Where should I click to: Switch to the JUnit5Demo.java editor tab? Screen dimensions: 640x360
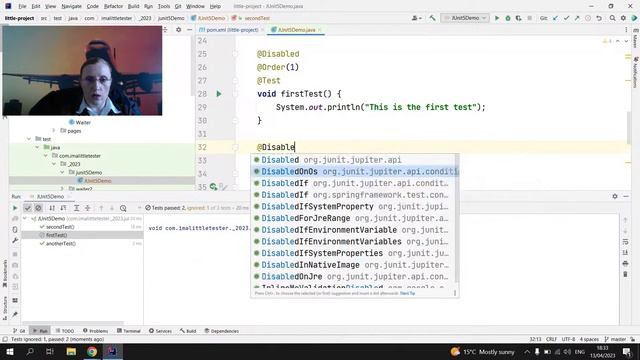coord(296,30)
